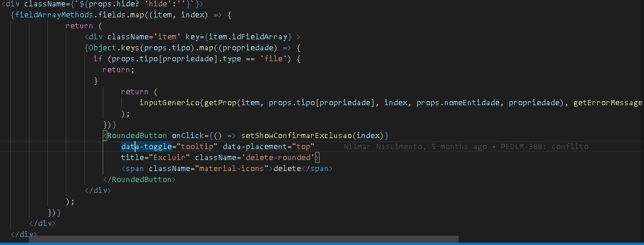Click the onClick attribute of RoundedButton

tap(188, 136)
